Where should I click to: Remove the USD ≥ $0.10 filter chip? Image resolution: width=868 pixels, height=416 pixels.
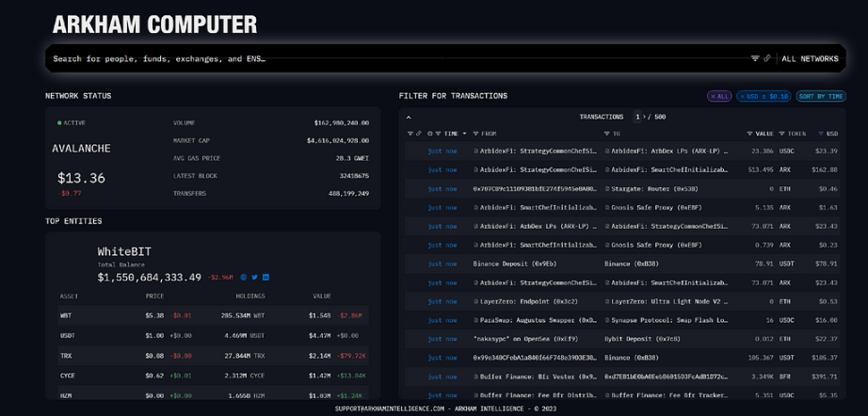tap(764, 96)
